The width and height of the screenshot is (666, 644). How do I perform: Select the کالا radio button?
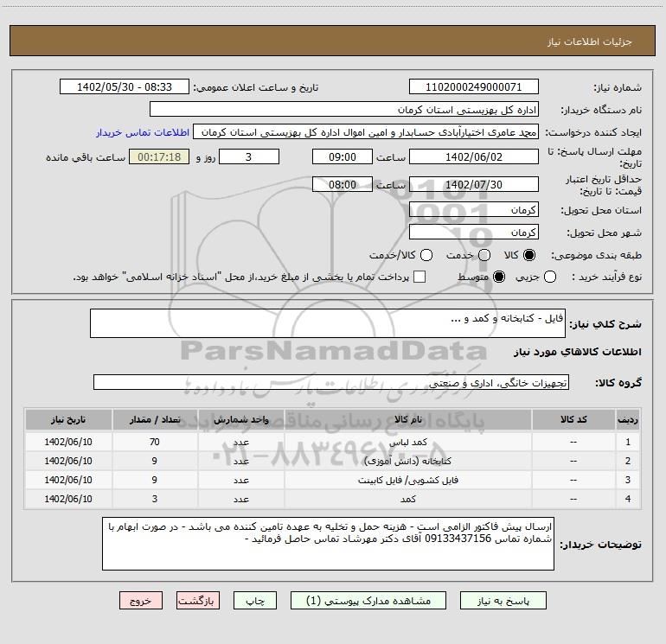(529, 255)
